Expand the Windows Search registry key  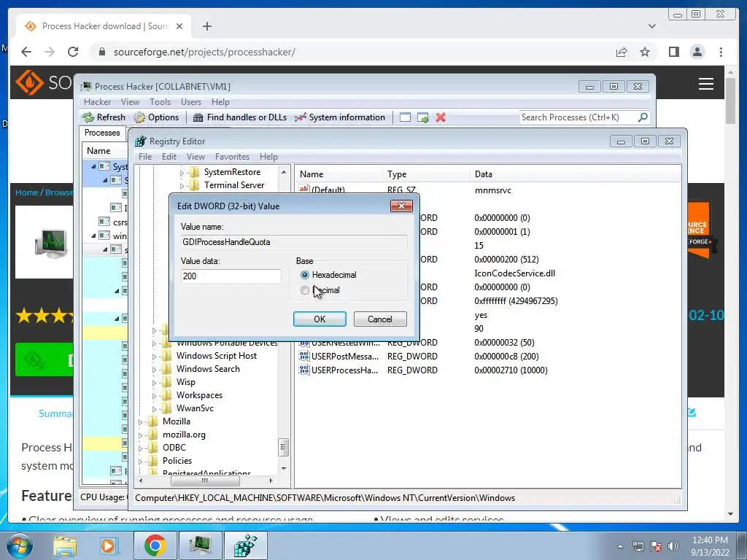click(154, 370)
